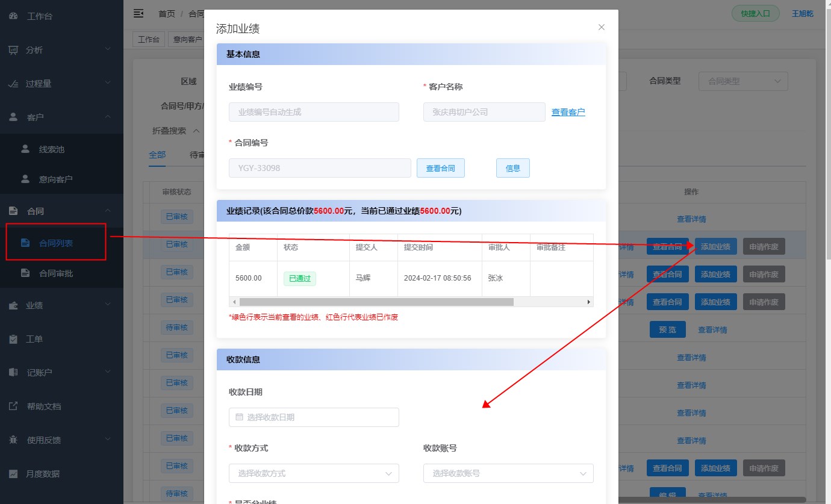Click the 信息 button

(x=513, y=168)
